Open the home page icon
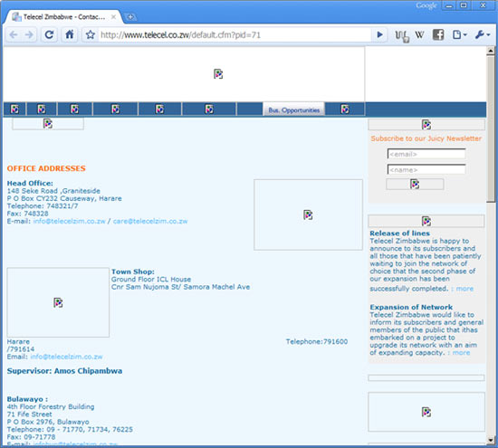Screen dimensions: 498x448 pos(70,34)
